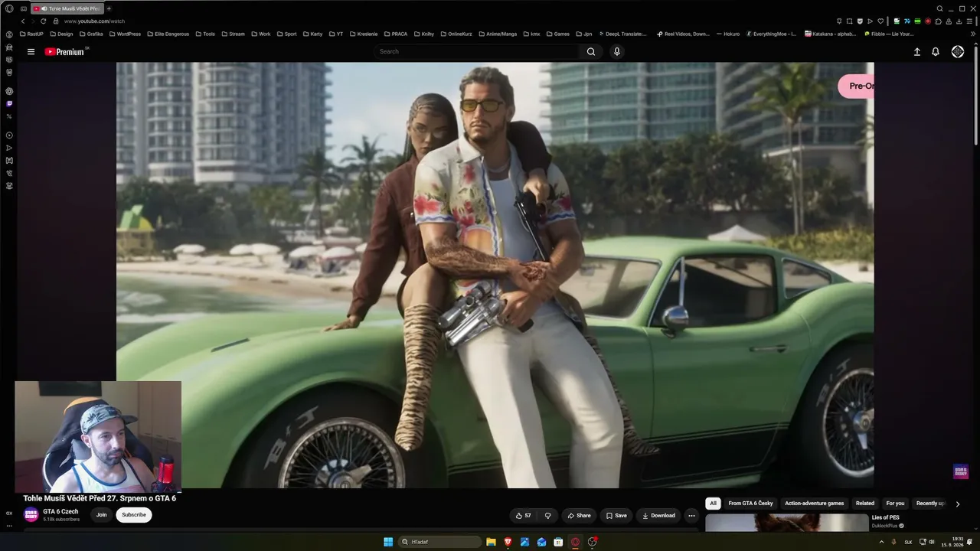This screenshot has width=980, height=551.
Task: Download the video
Action: click(658, 516)
